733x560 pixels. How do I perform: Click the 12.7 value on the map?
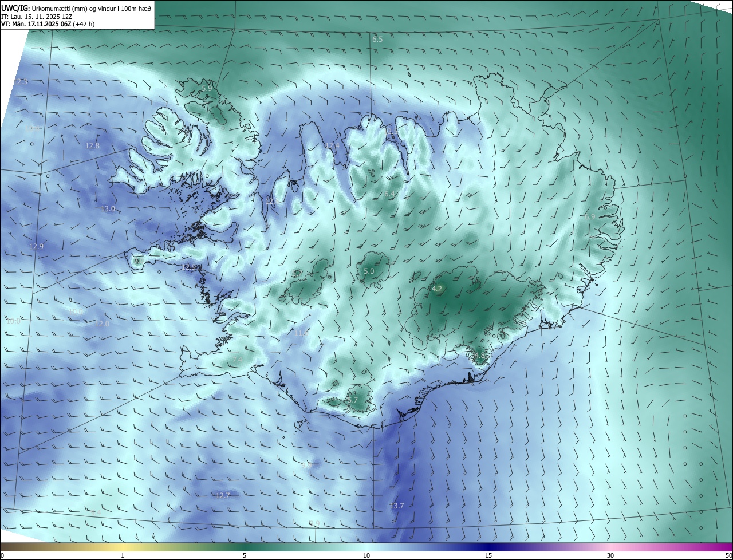click(223, 495)
